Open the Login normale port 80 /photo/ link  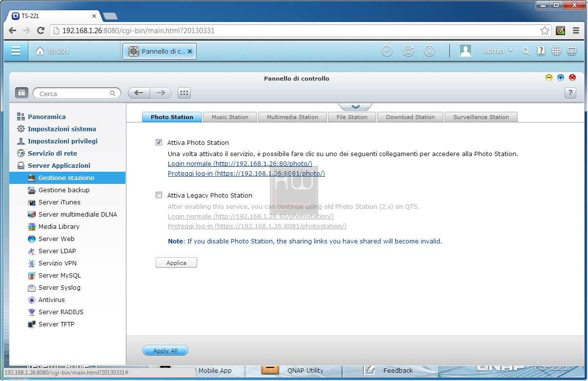[x=240, y=163]
